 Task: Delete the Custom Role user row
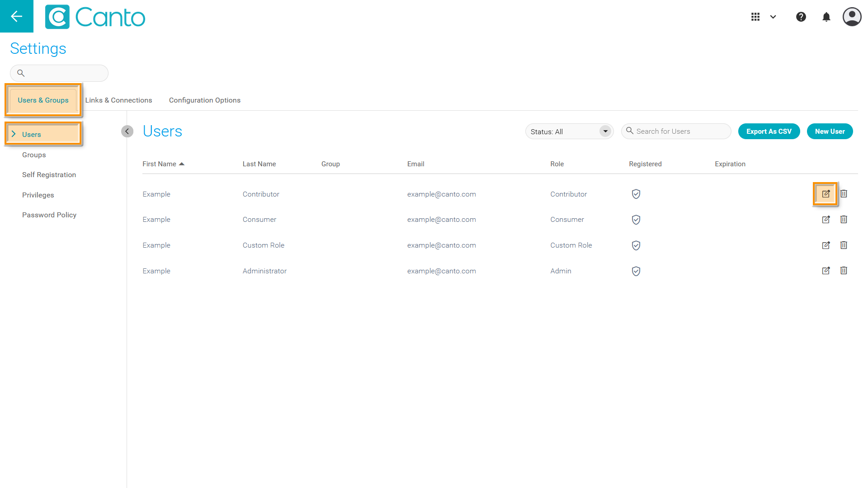tap(844, 245)
